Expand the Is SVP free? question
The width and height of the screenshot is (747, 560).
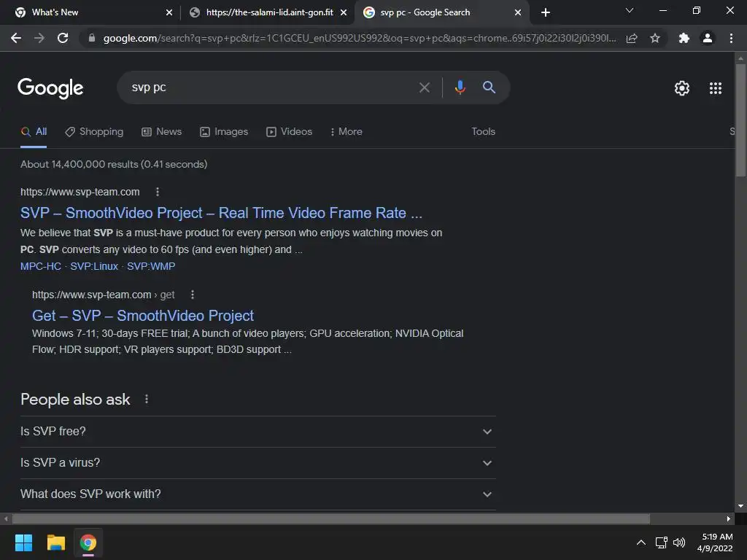(258, 432)
